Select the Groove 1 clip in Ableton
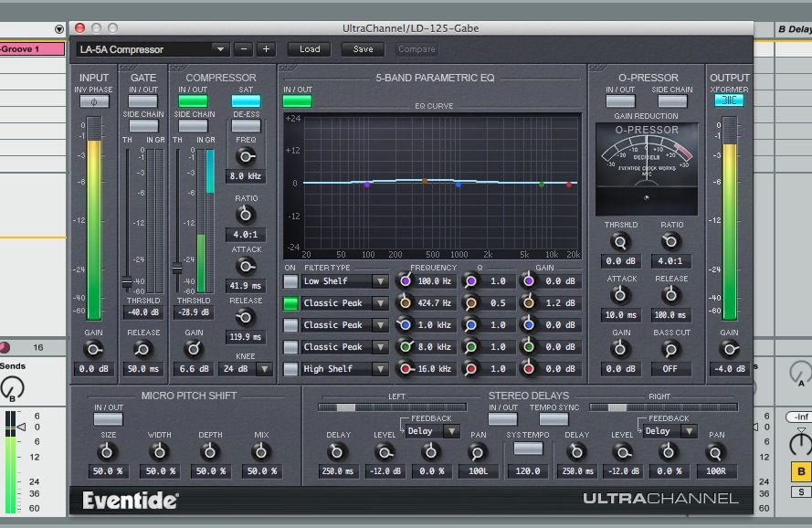Viewport: 812px width, 528px height. 32,49
